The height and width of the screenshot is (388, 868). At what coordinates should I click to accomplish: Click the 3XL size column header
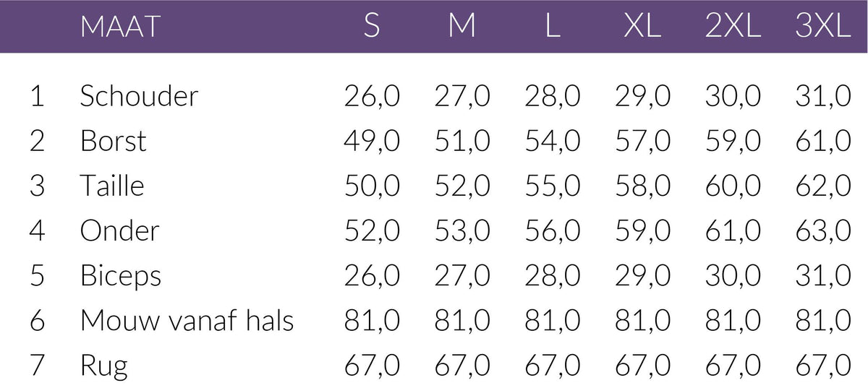(x=823, y=27)
